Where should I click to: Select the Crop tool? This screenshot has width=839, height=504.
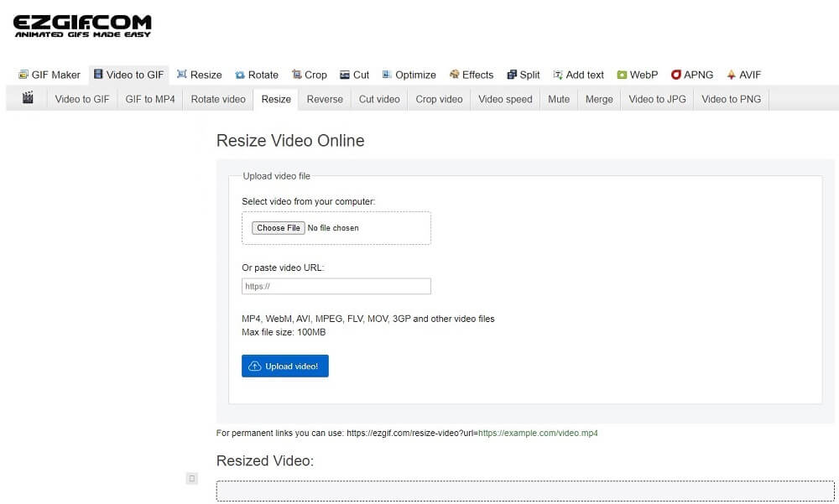(310, 75)
